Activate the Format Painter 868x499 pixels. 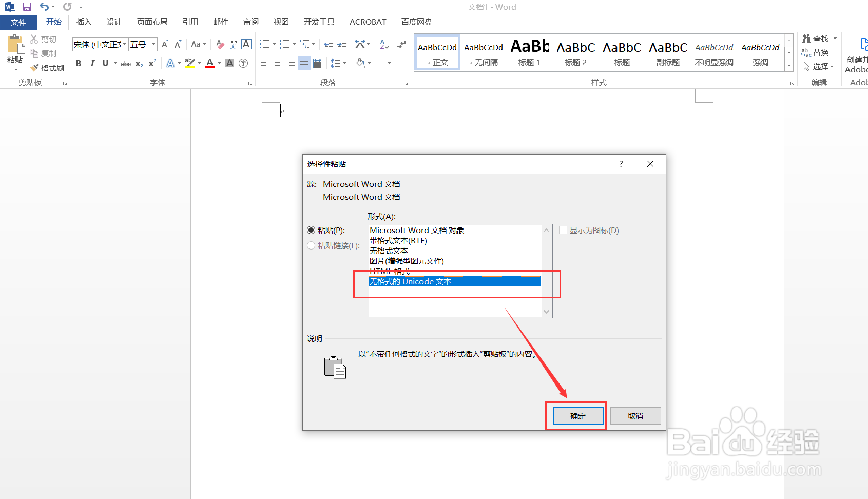pyautogui.click(x=47, y=68)
